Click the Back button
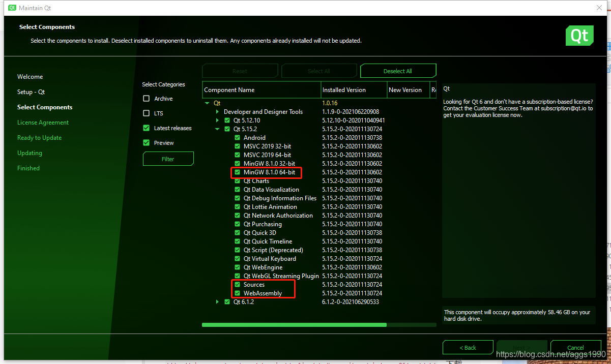The height and width of the screenshot is (364, 611). (468, 348)
